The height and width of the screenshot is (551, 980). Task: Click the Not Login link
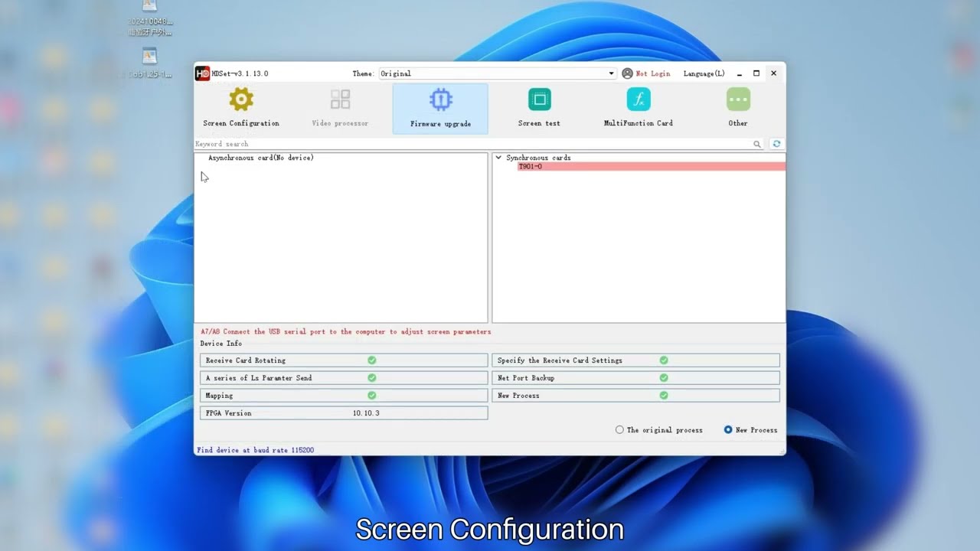[x=652, y=73]
